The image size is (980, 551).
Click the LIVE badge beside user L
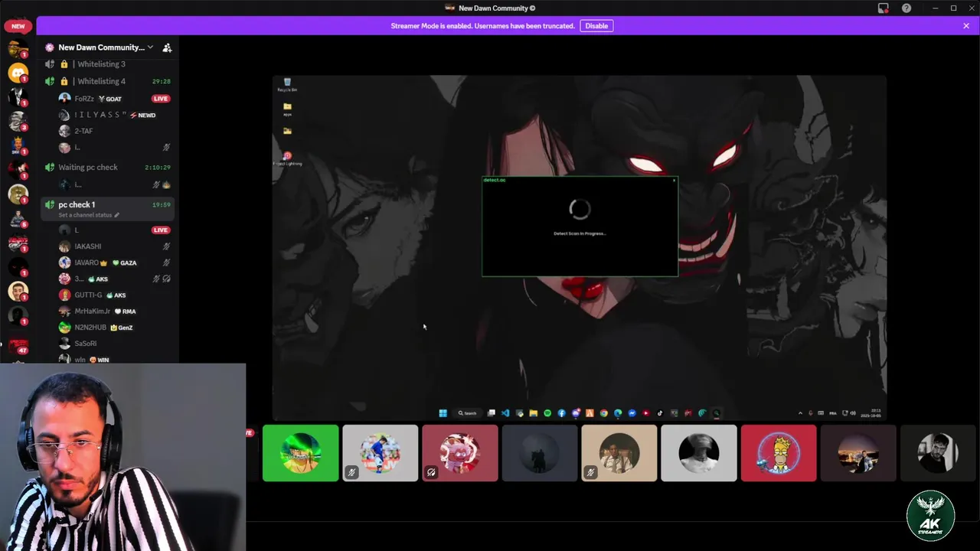tap(160, 230)
